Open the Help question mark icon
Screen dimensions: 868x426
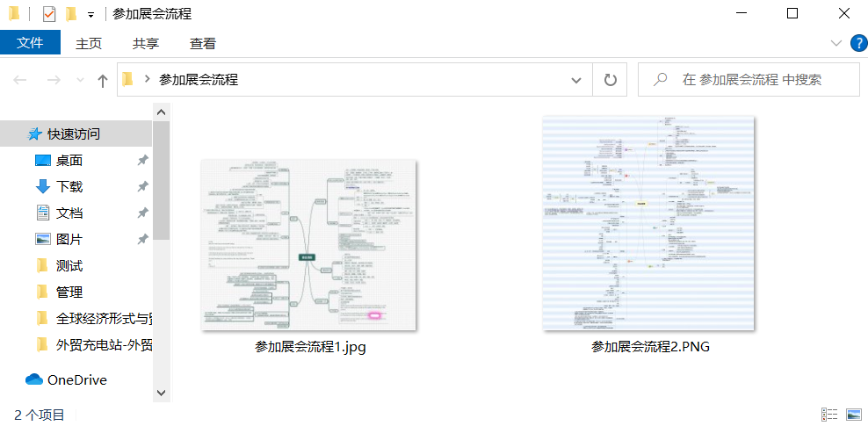click(858, 43)
